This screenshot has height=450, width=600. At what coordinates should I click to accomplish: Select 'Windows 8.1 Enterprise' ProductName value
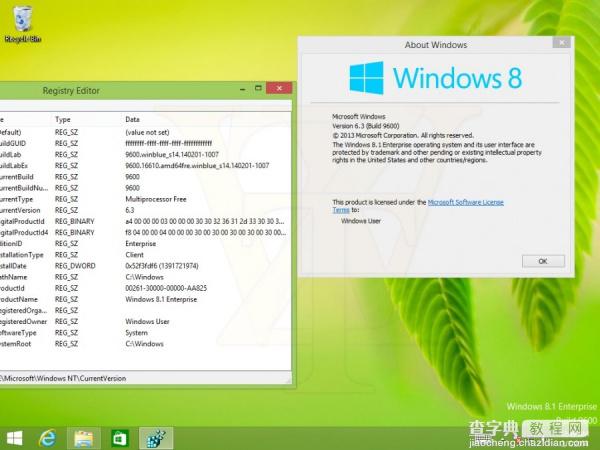161,299
